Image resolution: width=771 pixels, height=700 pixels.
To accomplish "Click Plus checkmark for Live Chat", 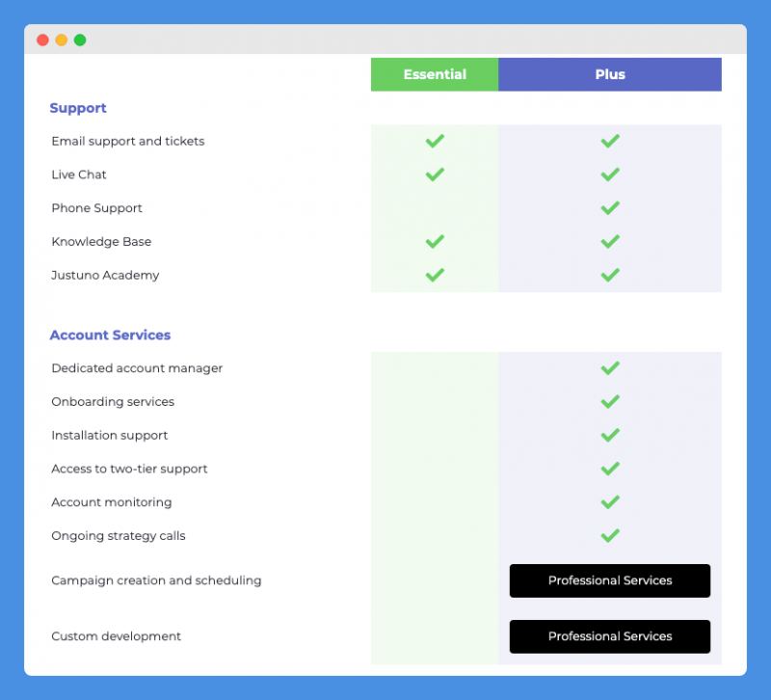I will tap(610, 175).
